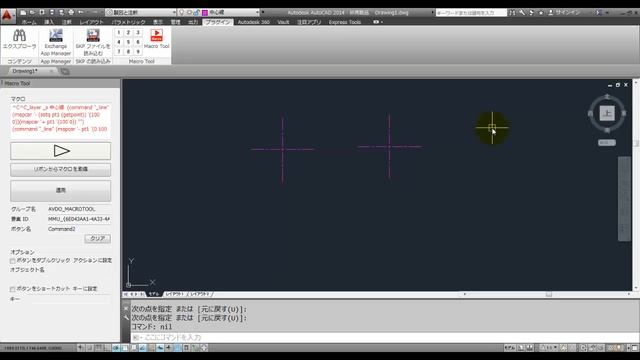Click the Clear button
Screen dimensions: 640x360
[98, 238]
